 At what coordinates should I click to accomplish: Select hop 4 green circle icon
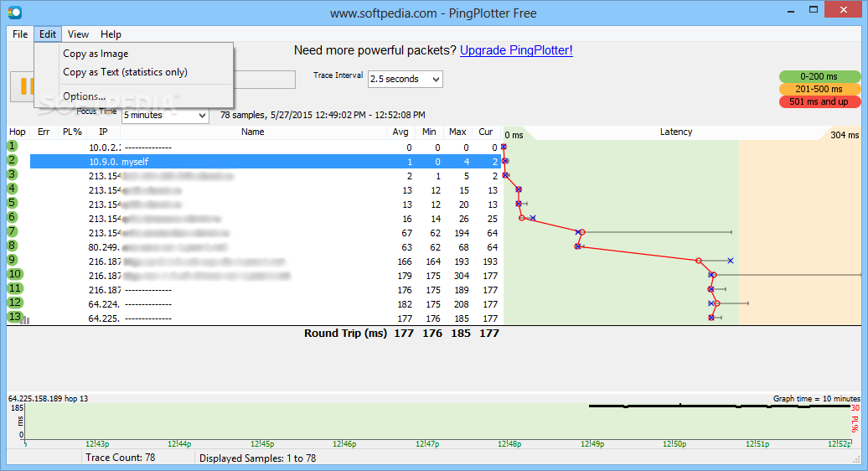pos(13,189)
